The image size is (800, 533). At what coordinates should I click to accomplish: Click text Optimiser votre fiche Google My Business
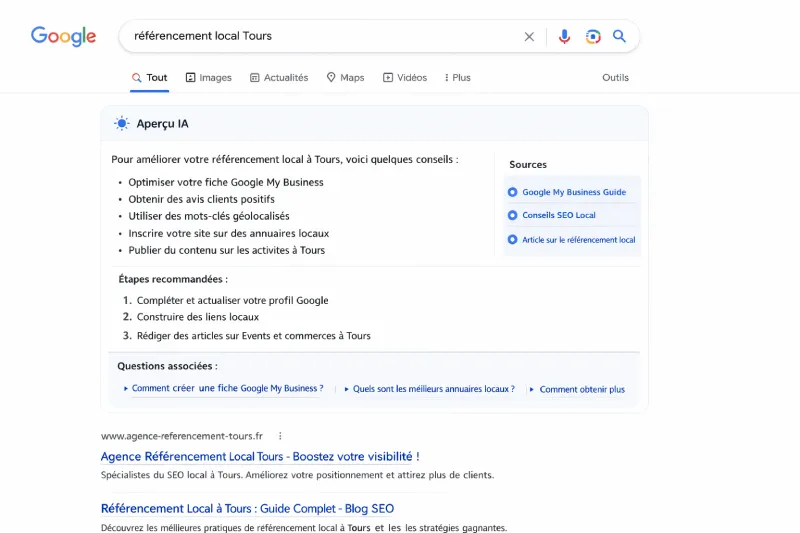(x=226, y=182)
